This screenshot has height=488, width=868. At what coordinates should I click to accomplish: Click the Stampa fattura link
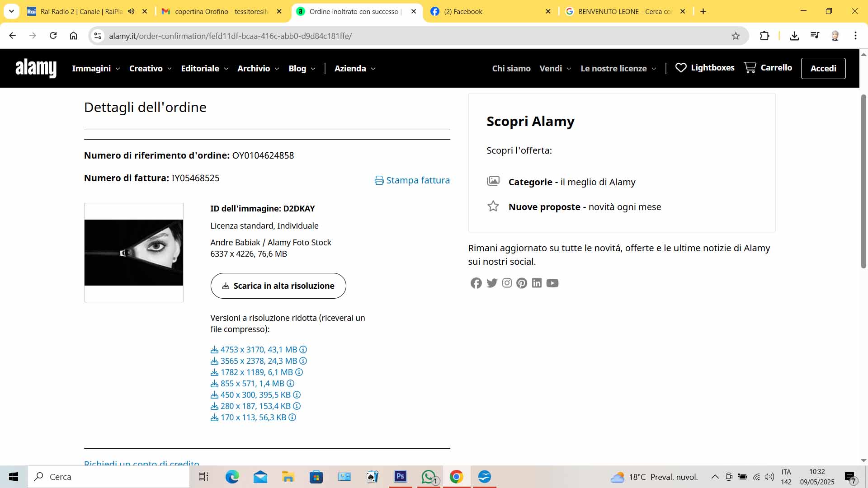pos(412,180)
